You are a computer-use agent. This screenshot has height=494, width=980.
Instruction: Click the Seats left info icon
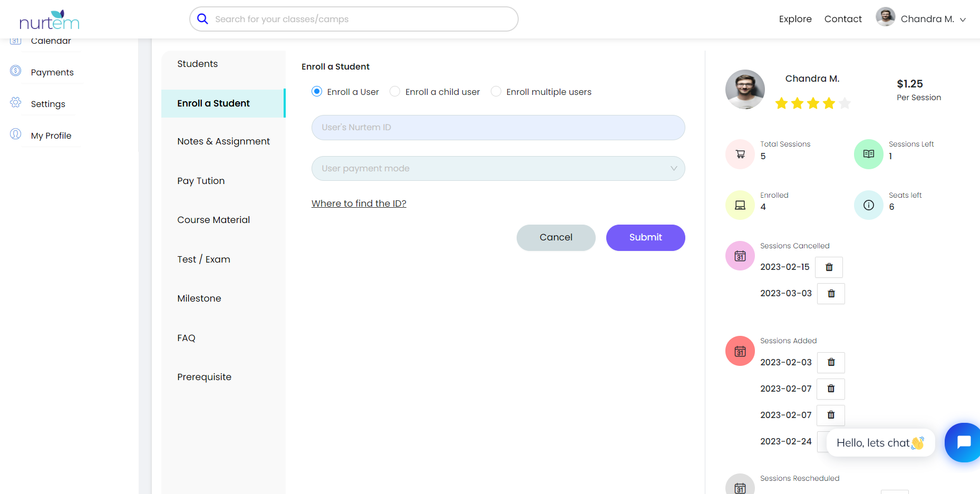(x=868, y=205)
